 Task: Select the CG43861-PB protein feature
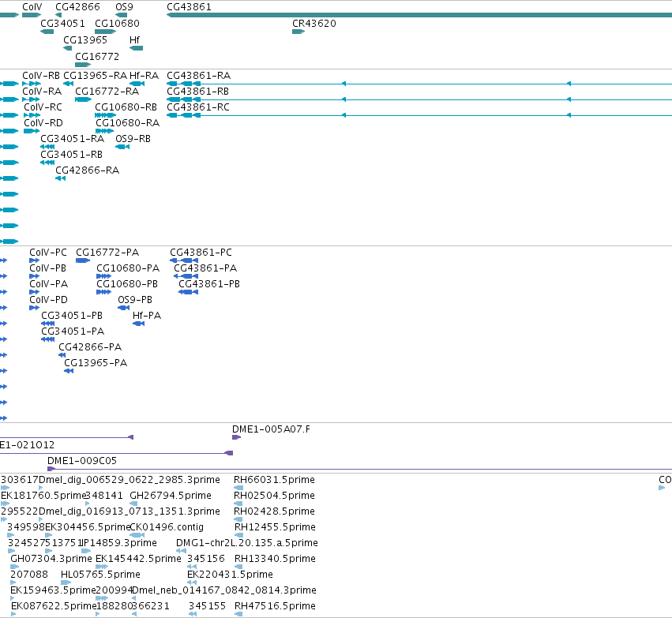(188, 292)
